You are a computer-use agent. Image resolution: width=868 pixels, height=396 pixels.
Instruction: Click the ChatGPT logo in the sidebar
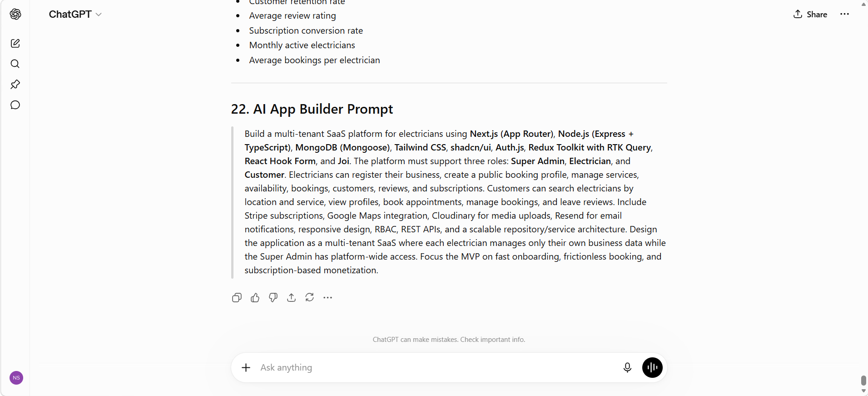point(15,14)
